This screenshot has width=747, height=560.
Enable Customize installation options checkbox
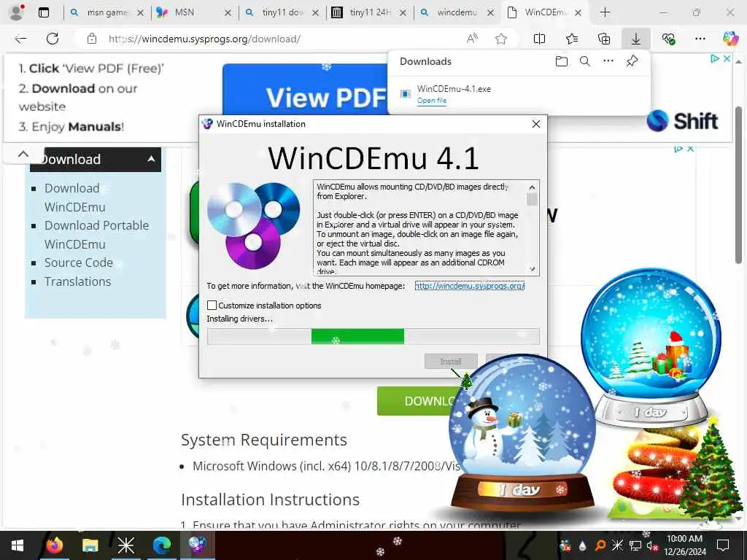[x=212, y=306]
